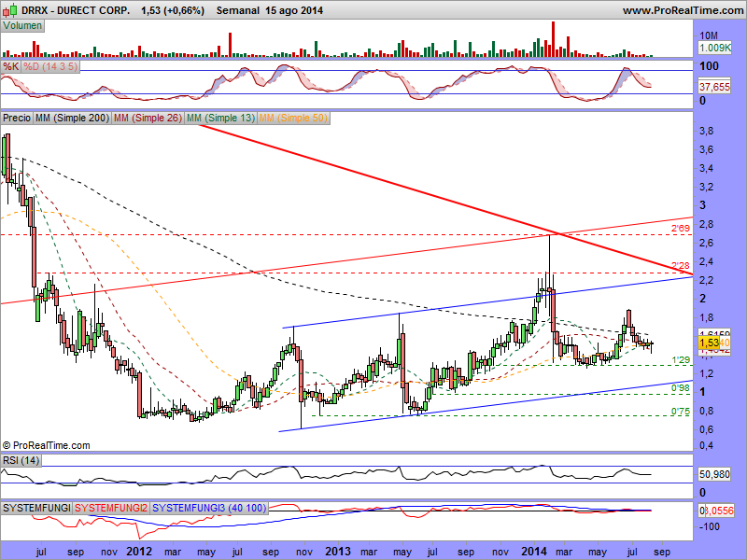Click the SYSTEMFUNGI2 red label

(110, 508)
